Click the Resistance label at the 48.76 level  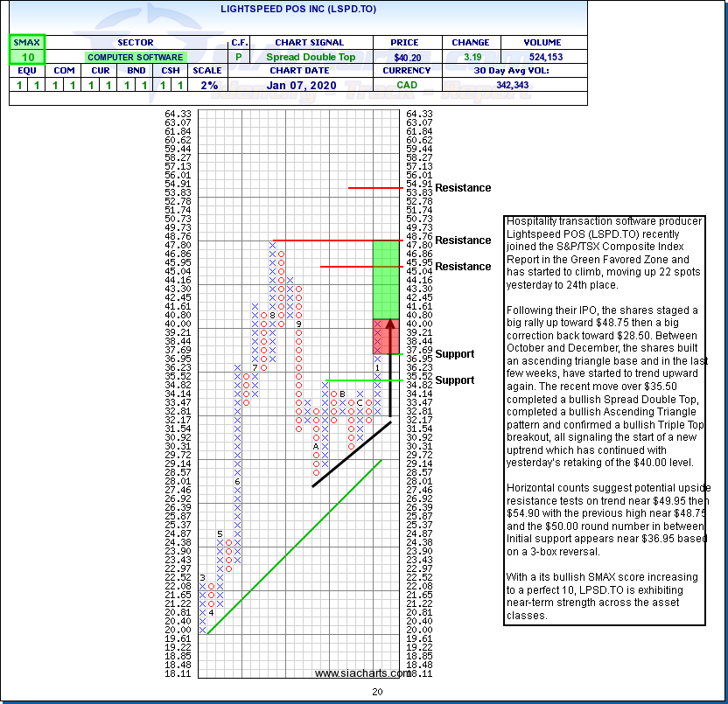coord(463,240)
